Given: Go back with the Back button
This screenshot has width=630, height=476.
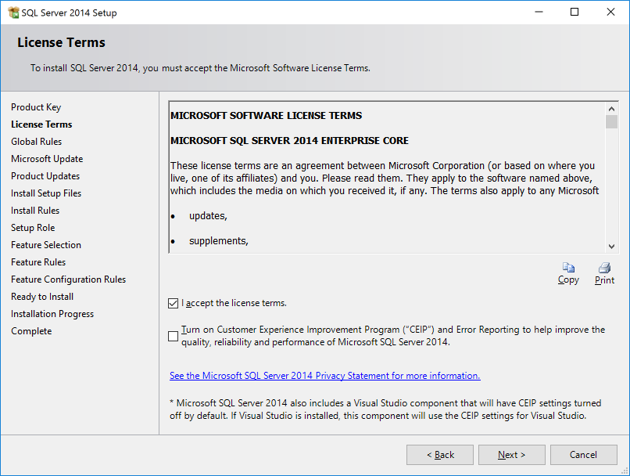Looking at the screenshot, I should (x=440, y=455).
